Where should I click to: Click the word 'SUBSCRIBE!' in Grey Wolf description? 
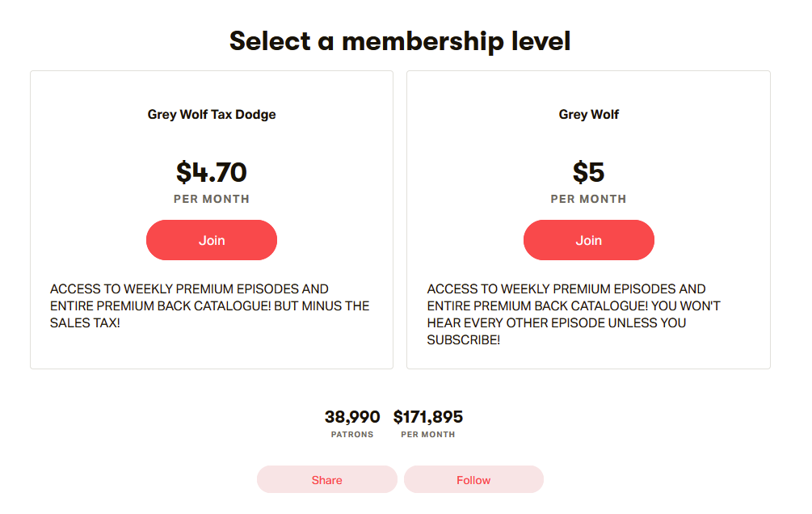[x=464, y=340]
